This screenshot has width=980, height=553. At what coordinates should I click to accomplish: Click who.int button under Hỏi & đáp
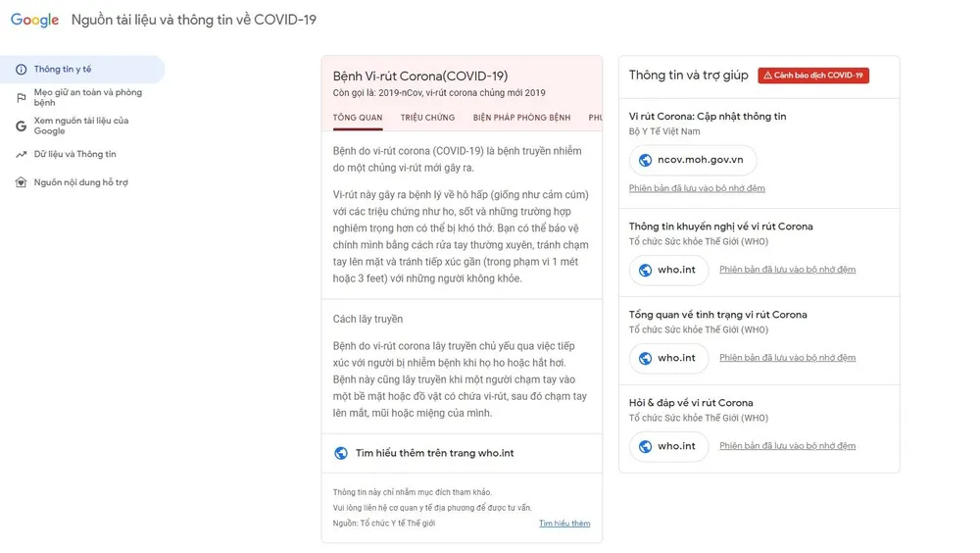pyautogui.click(x=668, y=446)
